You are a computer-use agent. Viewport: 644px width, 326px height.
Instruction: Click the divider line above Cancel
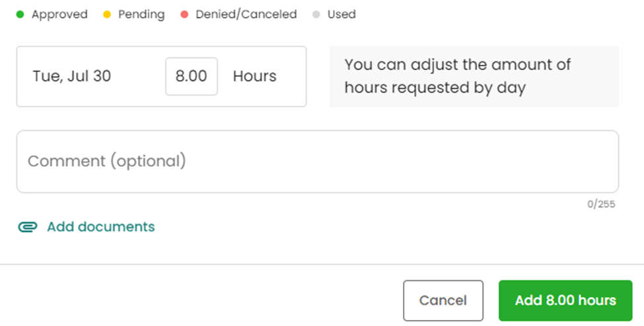coord(322,265)
